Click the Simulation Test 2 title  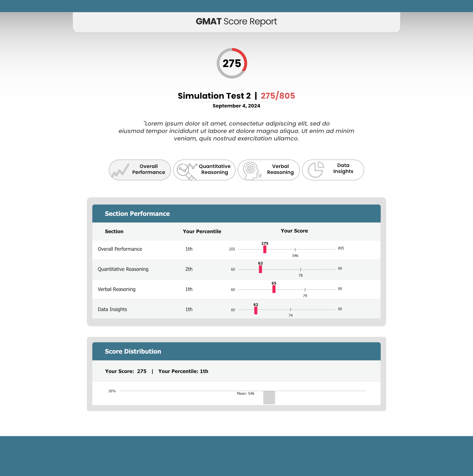click(214, 96)
